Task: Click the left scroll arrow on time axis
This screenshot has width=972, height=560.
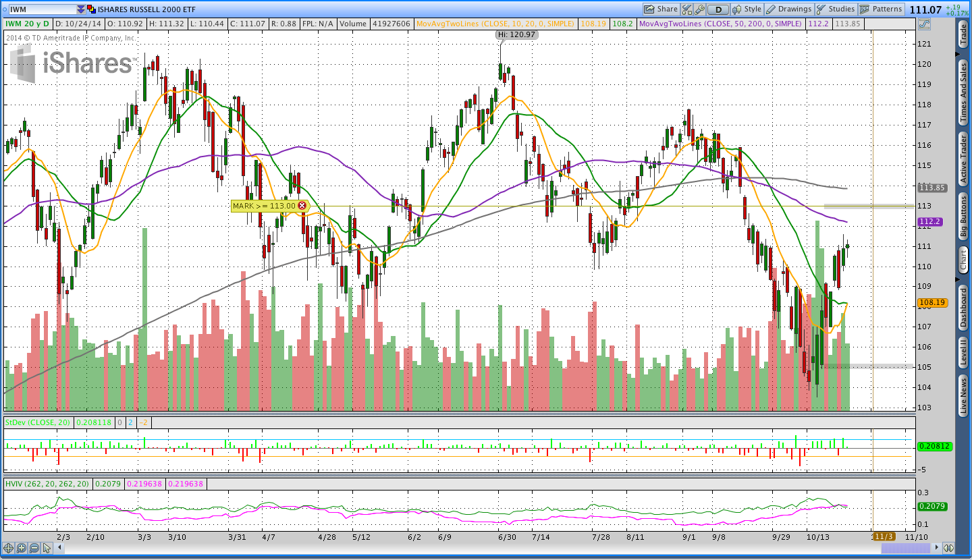Action: tap(59, 549)
